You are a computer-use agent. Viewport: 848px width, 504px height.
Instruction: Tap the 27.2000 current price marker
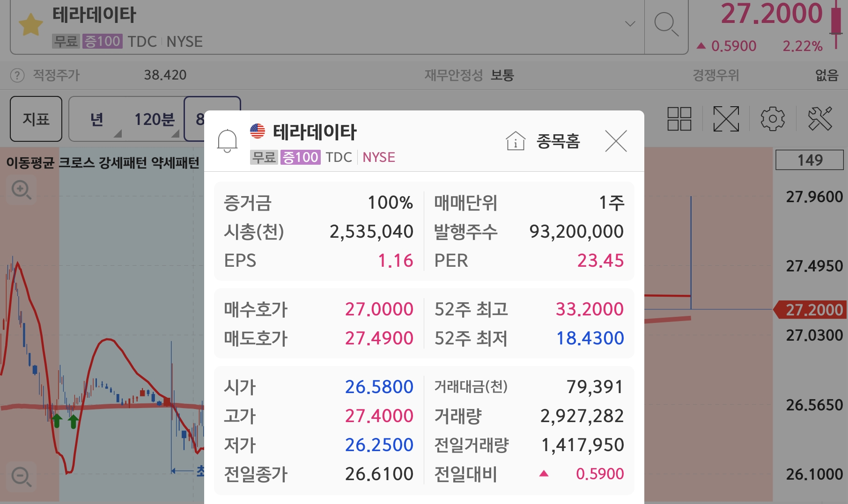tap(811, 310)
